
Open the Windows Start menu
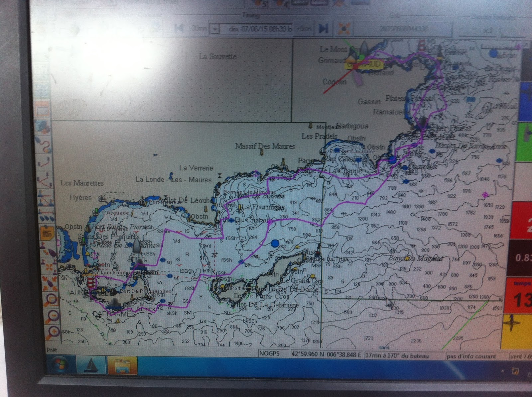[61, 364]
